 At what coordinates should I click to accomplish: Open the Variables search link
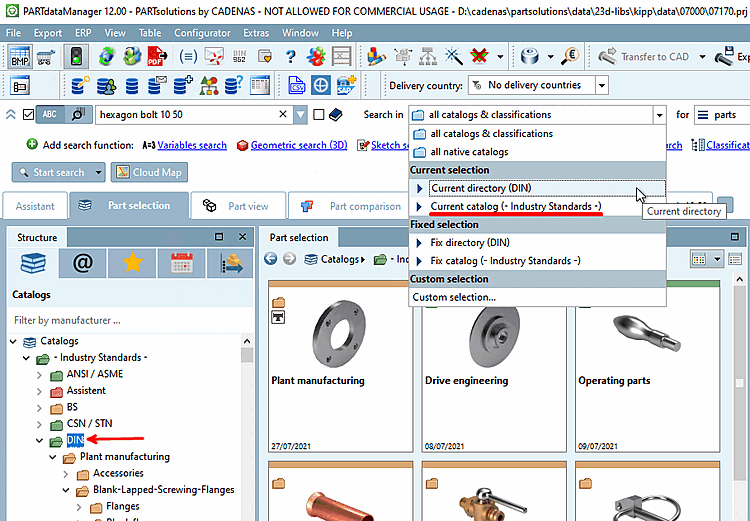pyautogui.click(x=192, y=145)
